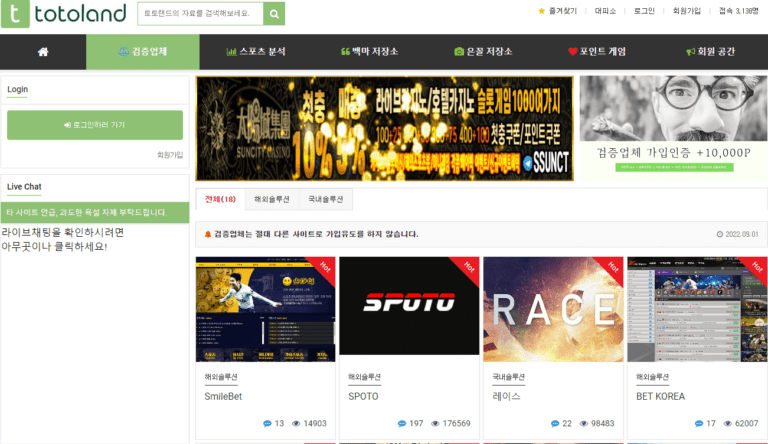Open the BET KOREA thumbnail image
The width and height of the screenshot is (768, 444).
(697, 309)
